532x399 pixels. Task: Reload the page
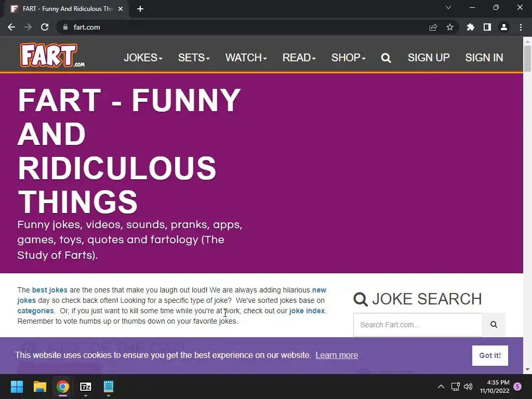(45, 27)
